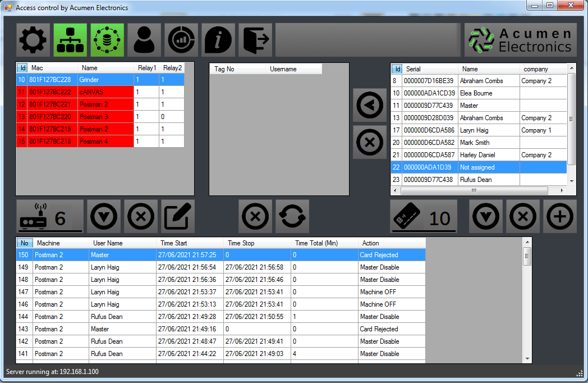588x383 pixels.
Task: Click down arrow icon below card list
Action: point(486,216)
